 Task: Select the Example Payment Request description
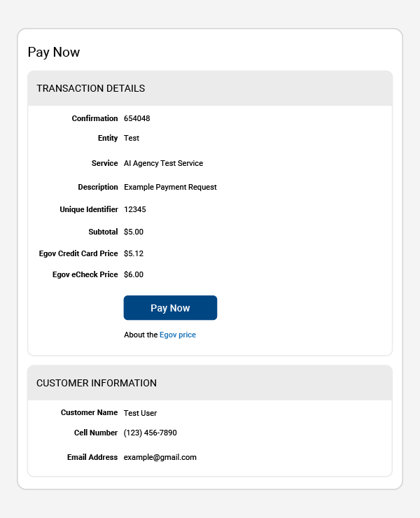coord(170,187)
